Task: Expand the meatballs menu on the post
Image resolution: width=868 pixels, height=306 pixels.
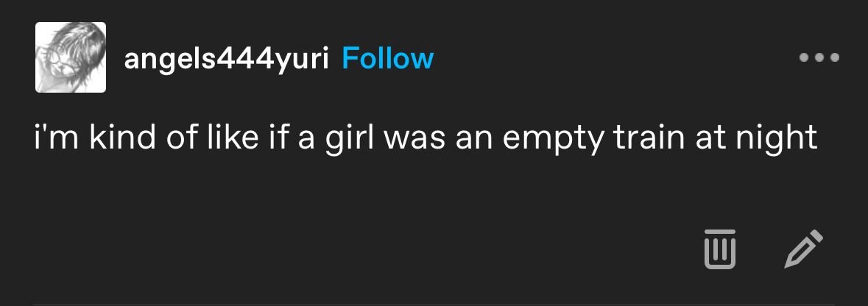Action: (819, 57)
